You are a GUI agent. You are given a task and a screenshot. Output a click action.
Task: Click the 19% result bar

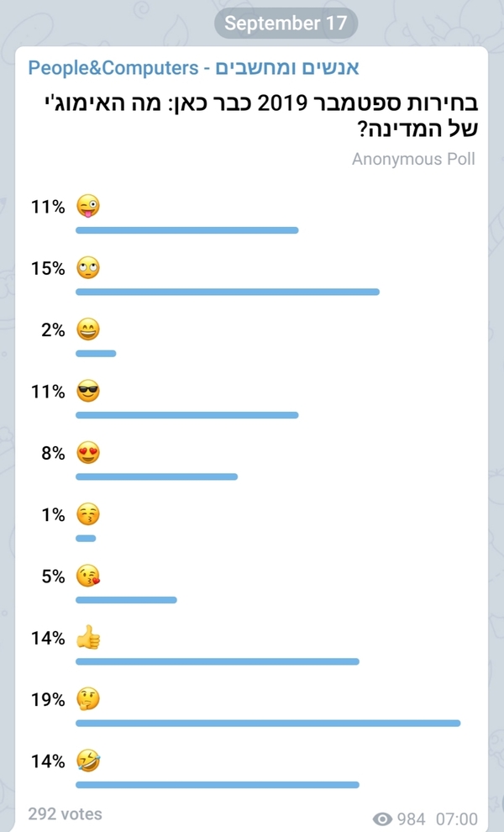coord(268,723)
